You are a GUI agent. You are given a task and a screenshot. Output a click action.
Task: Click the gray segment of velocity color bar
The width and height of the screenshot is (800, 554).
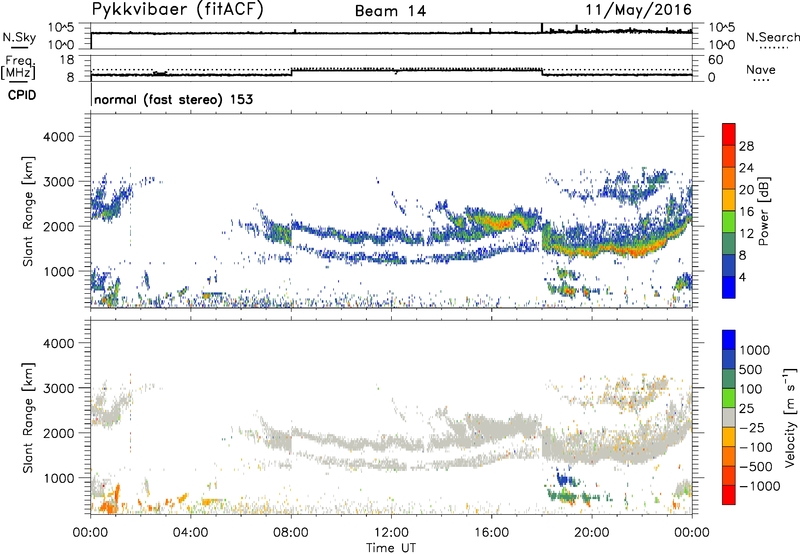tap(729, 418)
